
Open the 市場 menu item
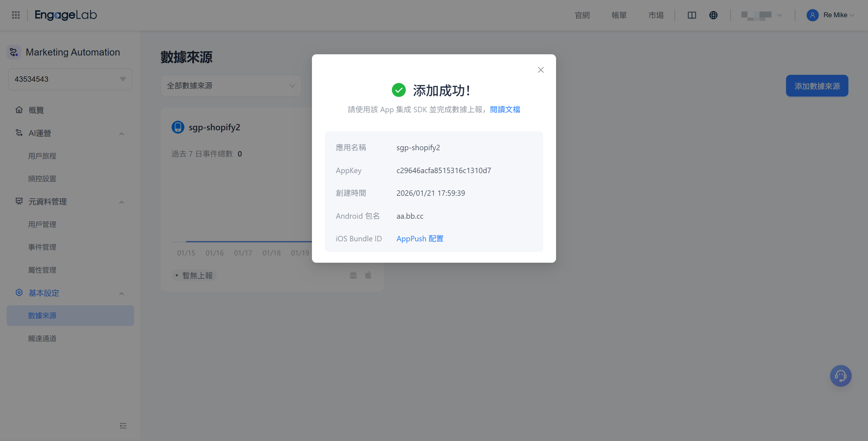[x=656, y=15]
